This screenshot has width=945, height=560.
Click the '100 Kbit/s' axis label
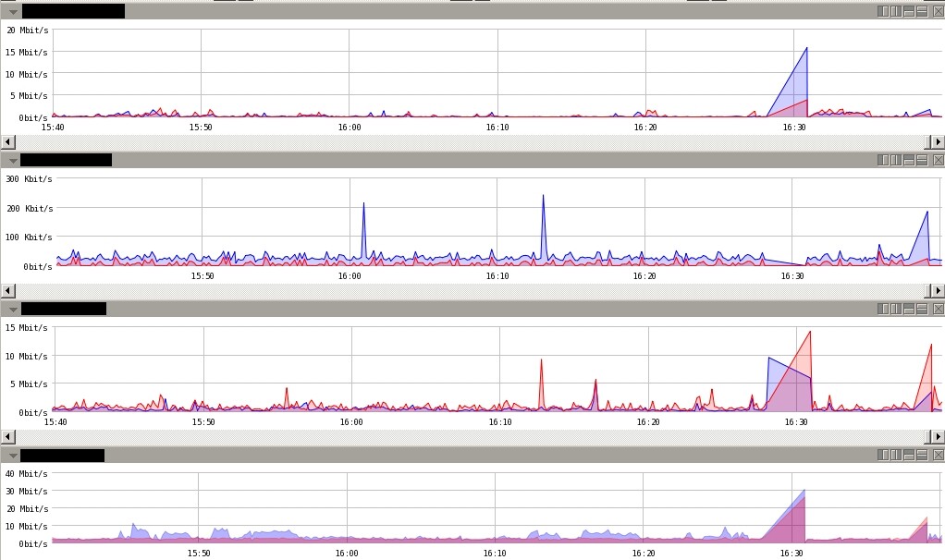[29, 237]
